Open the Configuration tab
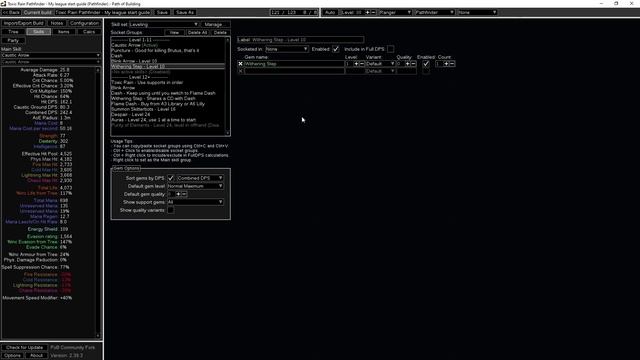The width and height of the screenshot is (640, 360). click(x=84, y=23)
